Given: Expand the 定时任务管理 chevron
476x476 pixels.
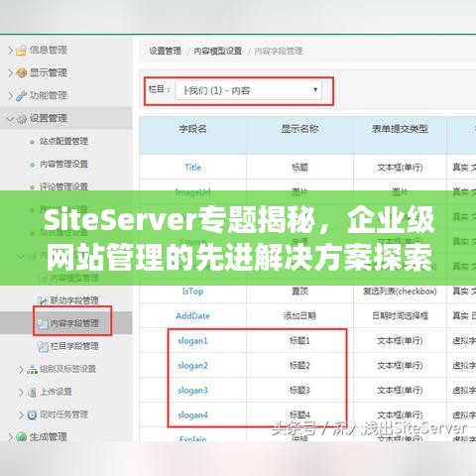Looking at the screenshot, I should click(21, 415).
